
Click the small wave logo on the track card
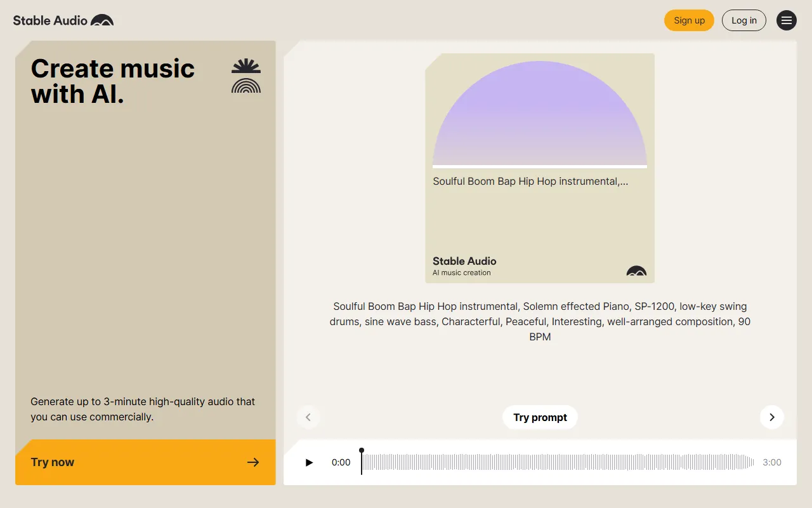[x=636, y=271]
